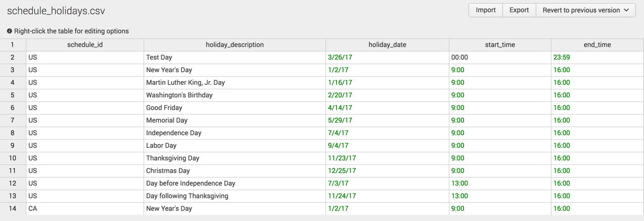Screen dimensions: 644x221
Task: Click the 23:59 end time cell
Action: pyautogui.click(x=597, y=58)
